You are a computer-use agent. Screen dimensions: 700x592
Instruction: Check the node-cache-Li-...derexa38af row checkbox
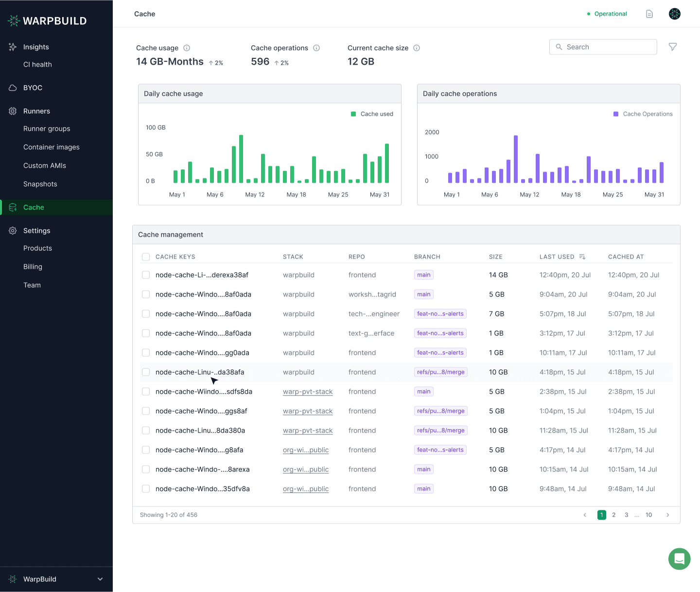click(146, 275)
